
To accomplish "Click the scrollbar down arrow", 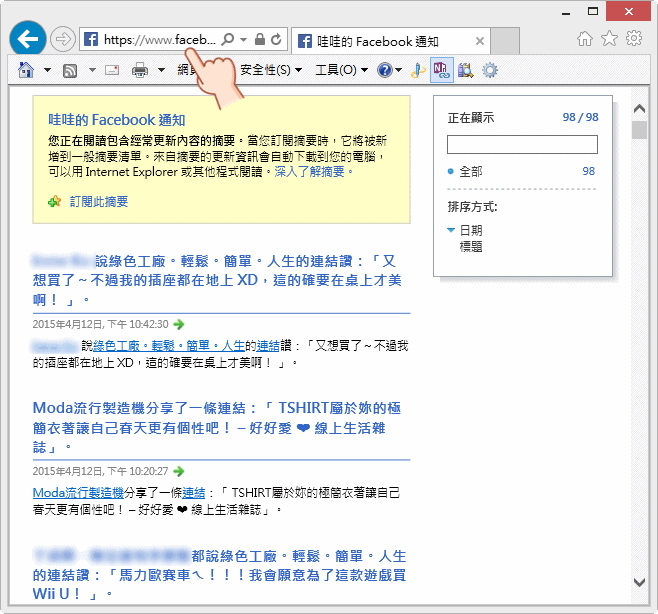I will [x=639, y=583].
